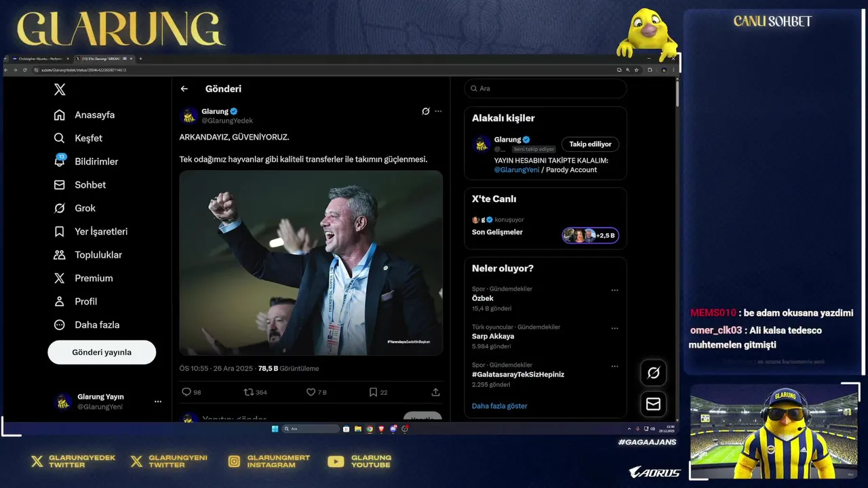Viewport: 868px width, 488px height.
Task: Open options for the #GalatasarayTekSizHepiniz trend
Action: click(x=614, y=366)
